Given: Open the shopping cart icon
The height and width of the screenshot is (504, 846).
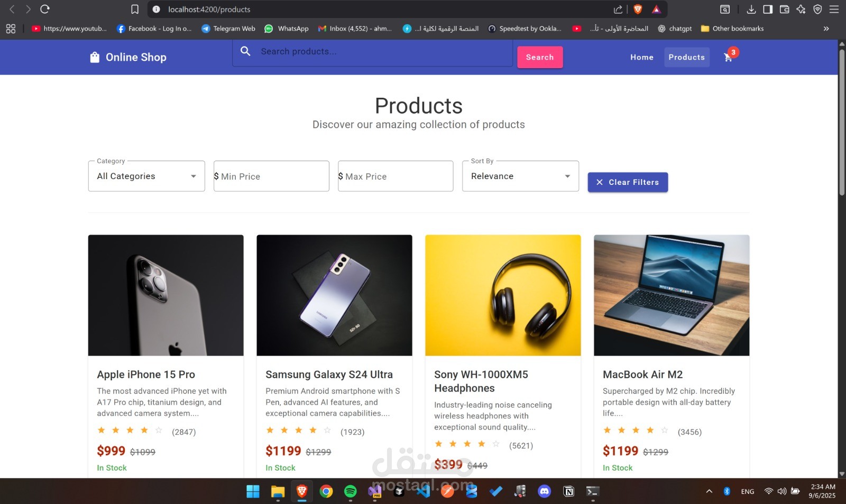Looking at the screenshot, I should coord(728,57).
